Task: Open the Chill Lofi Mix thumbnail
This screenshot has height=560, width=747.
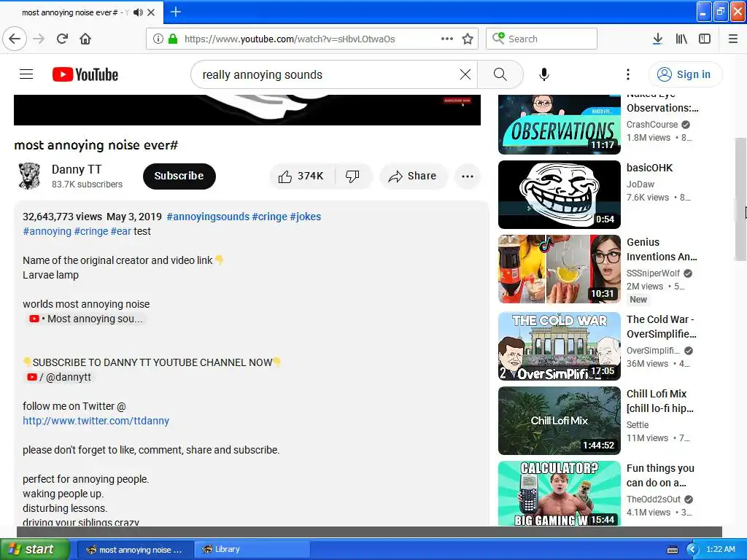Action: point(560,421)
